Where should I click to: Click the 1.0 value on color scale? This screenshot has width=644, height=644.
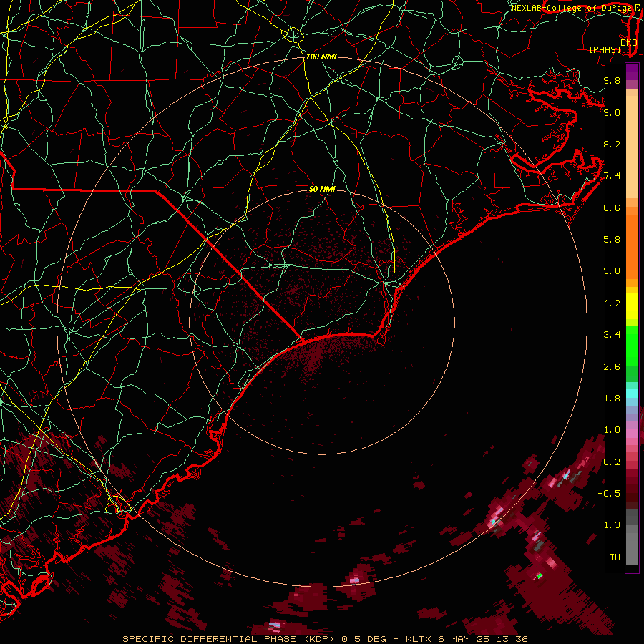click(x=612, y=430)
